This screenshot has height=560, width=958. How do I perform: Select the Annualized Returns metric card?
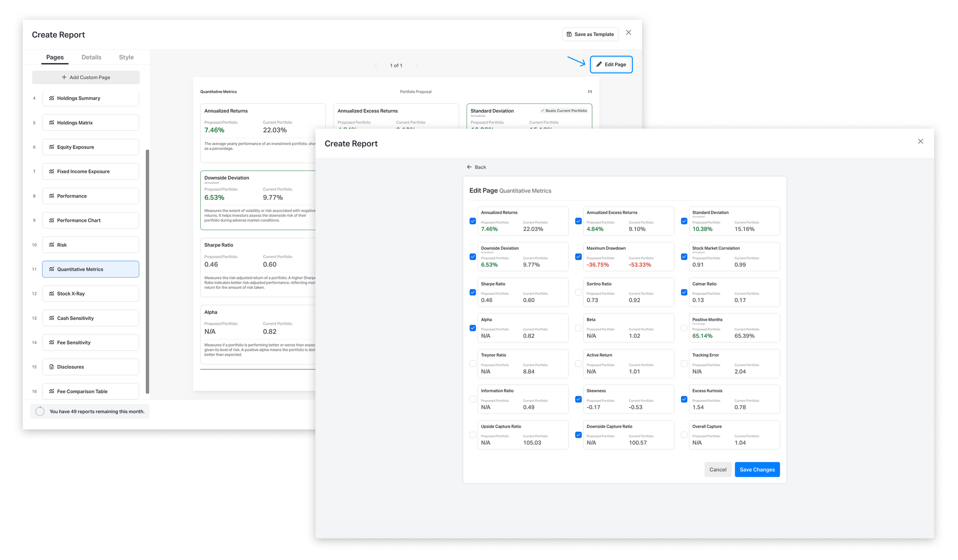coord(523,221)
